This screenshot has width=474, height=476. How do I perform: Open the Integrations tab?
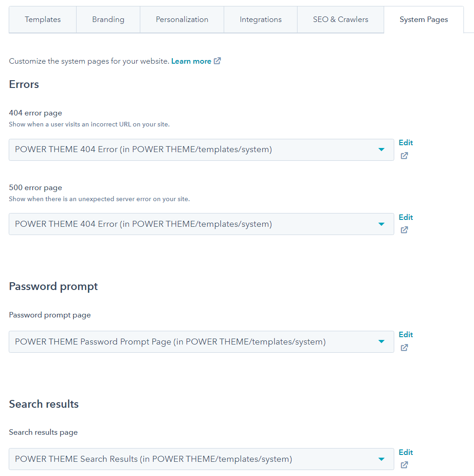260,19
